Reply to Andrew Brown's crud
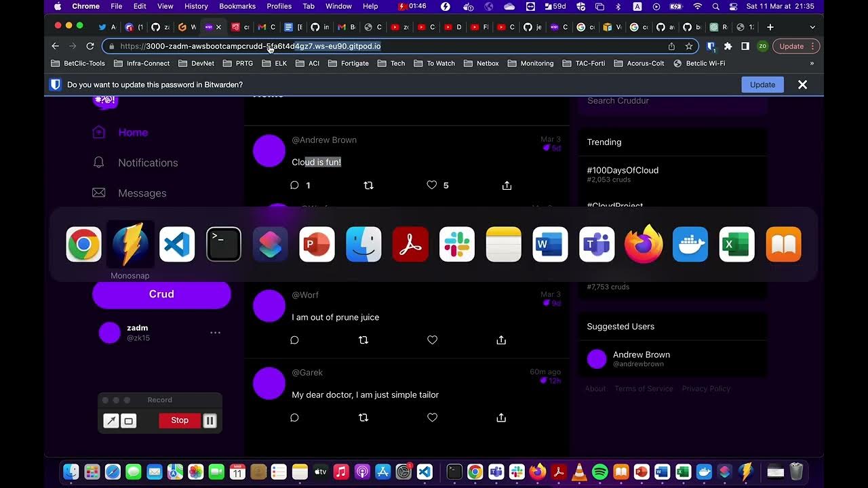Image resolution: width=868 pixels, height=488 pixels. pyautogui.click(x=295, y=185)
